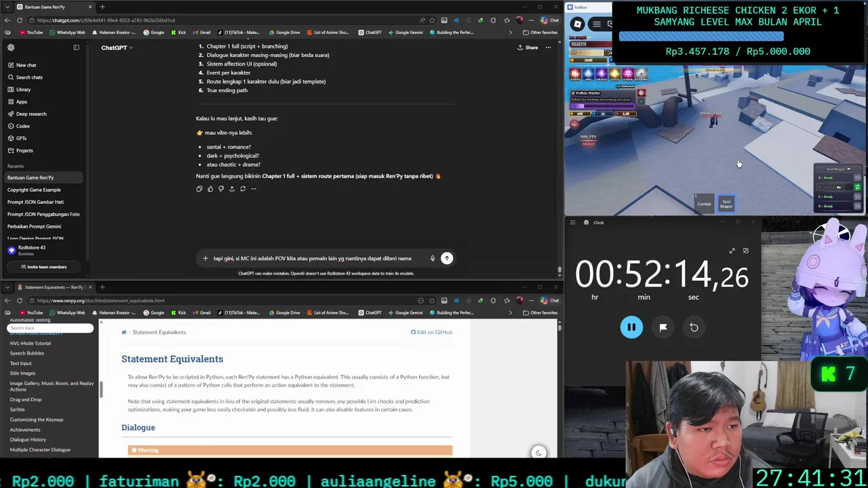This screenshot has height=488, width=868.
Task: Click the ChatGPT logo icon
Action: pyautogui.click(x=11, y=47)
